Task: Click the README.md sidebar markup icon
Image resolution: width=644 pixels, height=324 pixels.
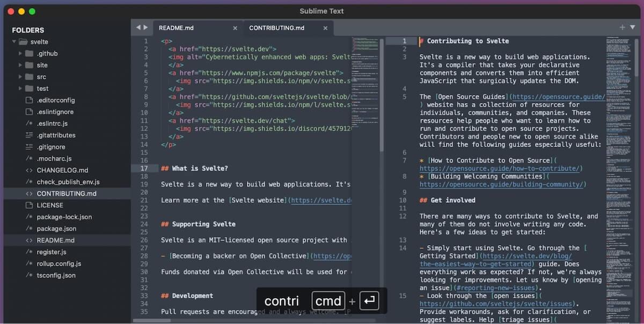Action: coord(29,240)
